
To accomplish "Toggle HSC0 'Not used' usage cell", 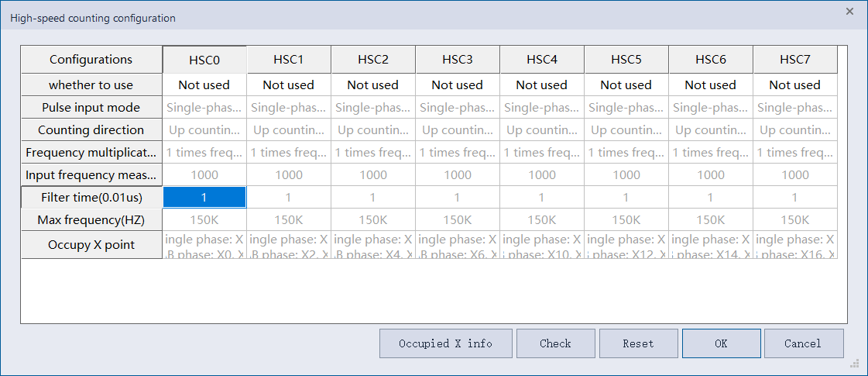I will (204, 85).
